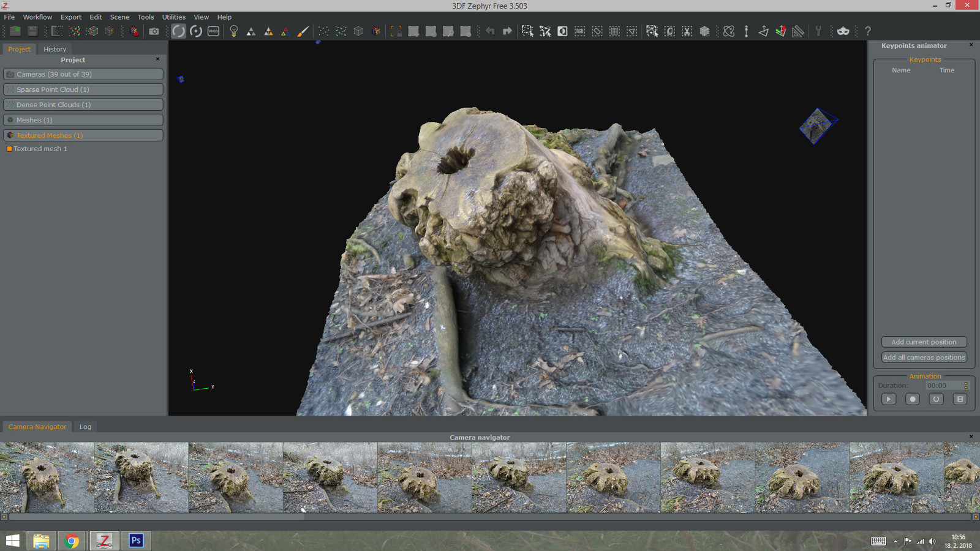Toggle the Dense Point Clouds item
The image size is (980, 551).
click(x=83, y=104)
